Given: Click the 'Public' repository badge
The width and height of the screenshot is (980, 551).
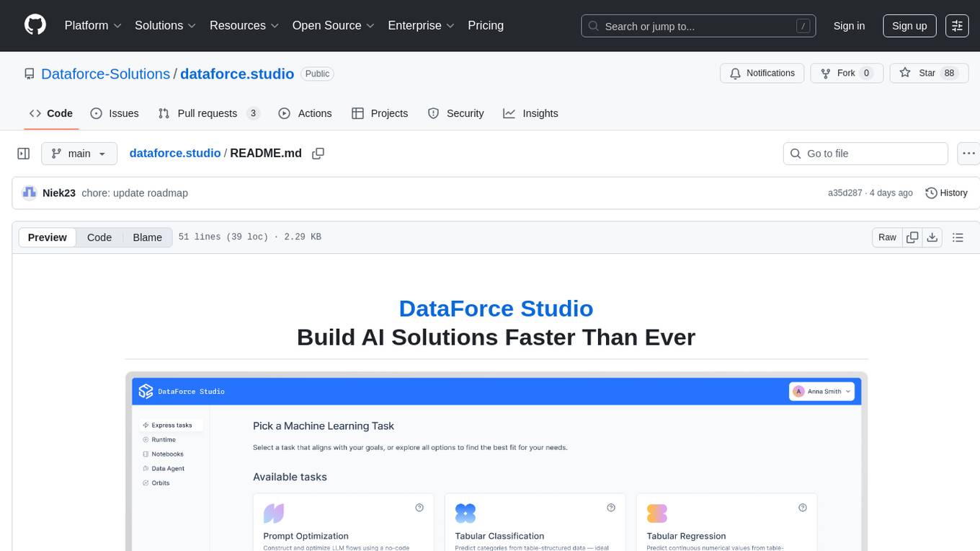Looking at the screenshot, I should (x=317, y=74).
